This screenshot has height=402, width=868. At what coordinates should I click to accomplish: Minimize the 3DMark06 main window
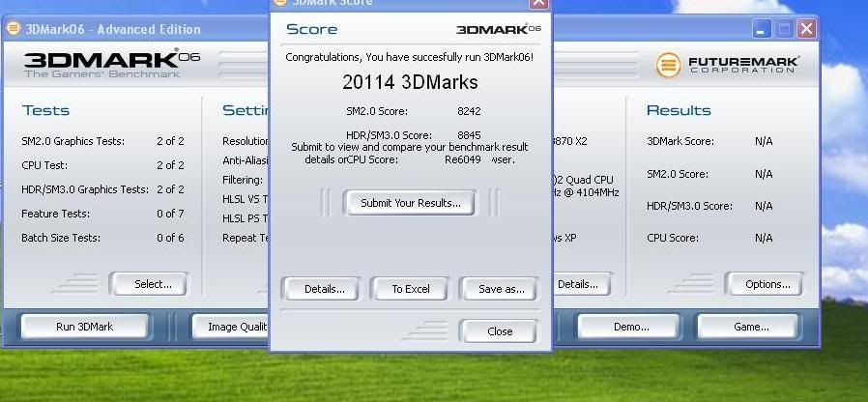click(761, 29)
